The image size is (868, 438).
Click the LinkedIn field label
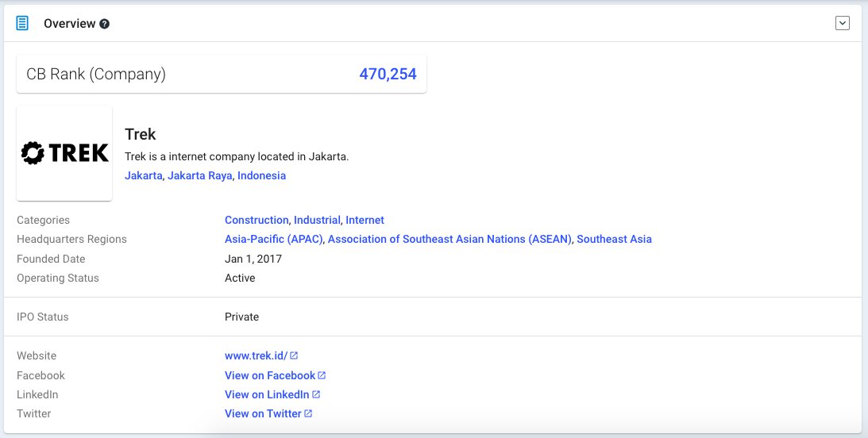[37, 394]
